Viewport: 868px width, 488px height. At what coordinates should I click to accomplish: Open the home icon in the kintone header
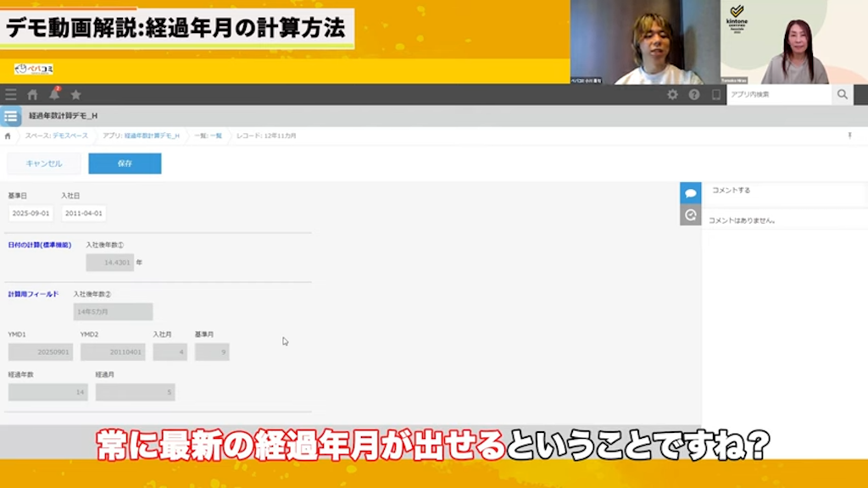tap(32, 95)
